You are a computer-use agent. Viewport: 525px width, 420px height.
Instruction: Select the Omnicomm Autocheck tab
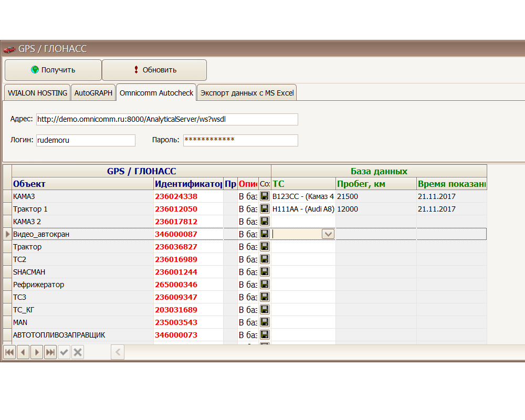tap(156, 92)
